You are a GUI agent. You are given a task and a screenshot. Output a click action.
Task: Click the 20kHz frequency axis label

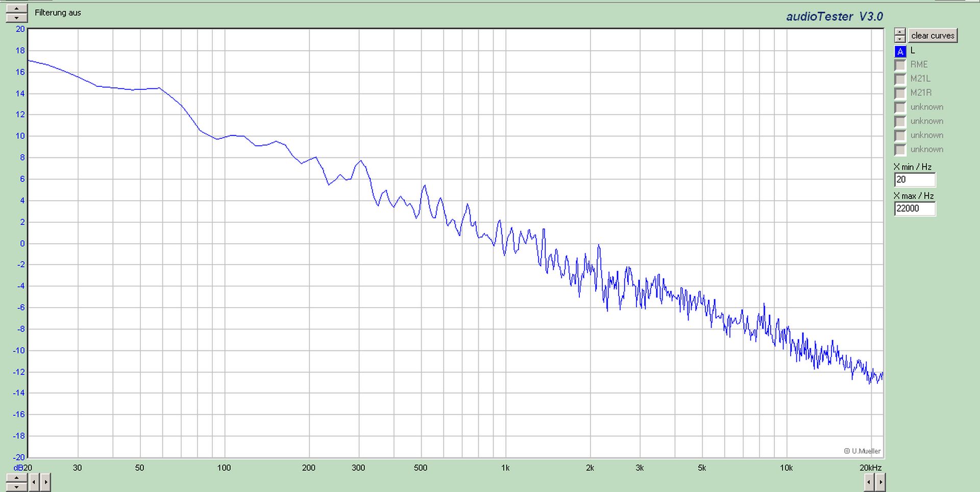click(870, 467)
